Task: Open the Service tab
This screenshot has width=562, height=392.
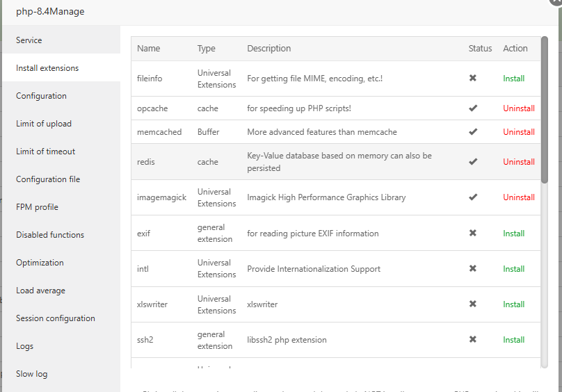Action: (29, 40)
